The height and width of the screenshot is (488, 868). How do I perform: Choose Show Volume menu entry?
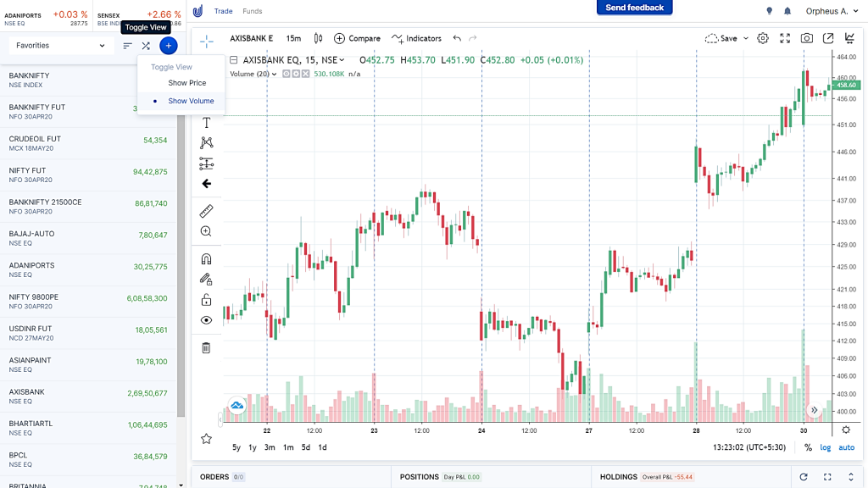click(191, 101)
